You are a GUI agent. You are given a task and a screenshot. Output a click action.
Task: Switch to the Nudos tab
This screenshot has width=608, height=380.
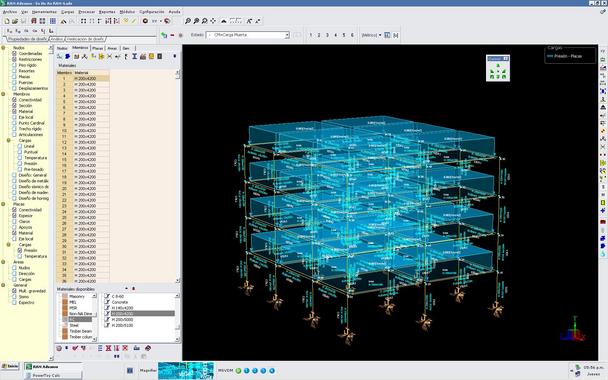pyautogui.click(x=62, y=48)
